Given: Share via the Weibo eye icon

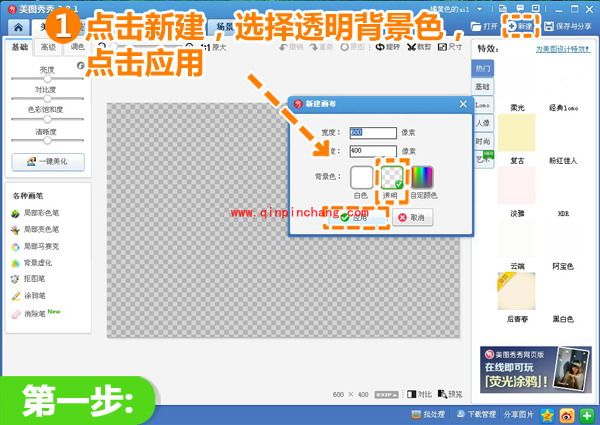Looking at the screenshot, I should [x=567, y=415].
